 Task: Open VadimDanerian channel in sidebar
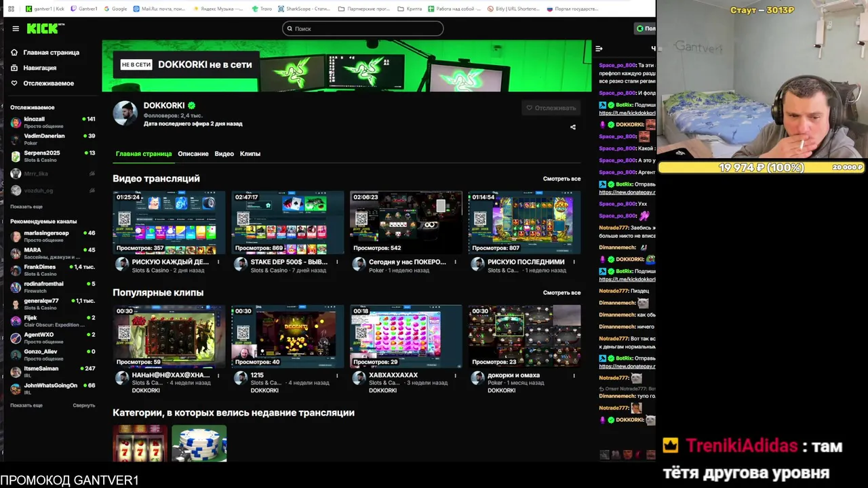click(x=52, y=140)
